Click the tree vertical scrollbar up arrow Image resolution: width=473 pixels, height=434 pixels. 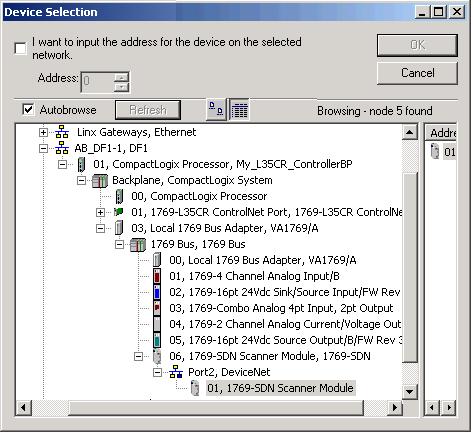pyautogui.click(x=409, y=132)
